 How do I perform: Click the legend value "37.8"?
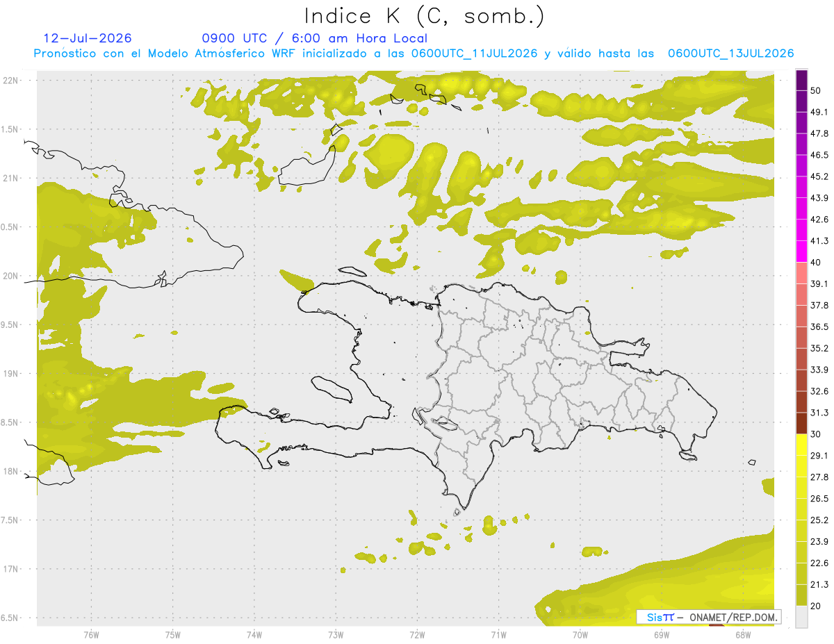coord(819,306)
